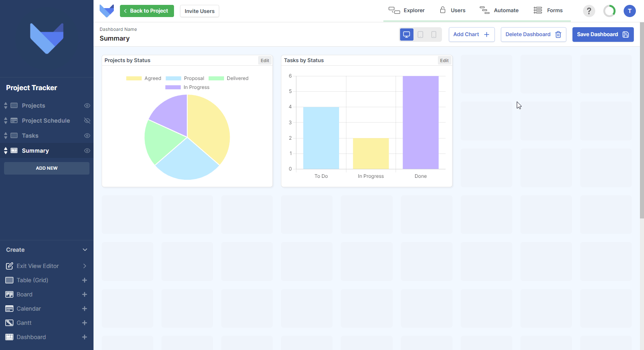Toggle visibility of Tasks view
Image resolution: width=644 pixels, height=350 pixels.
[87, 136]
